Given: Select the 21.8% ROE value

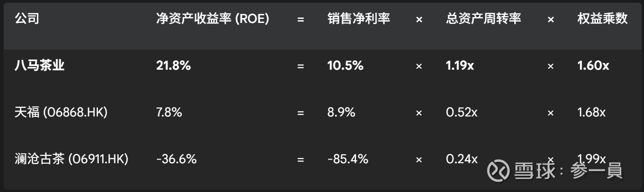Looking at the screenshot, I should 173,66.
